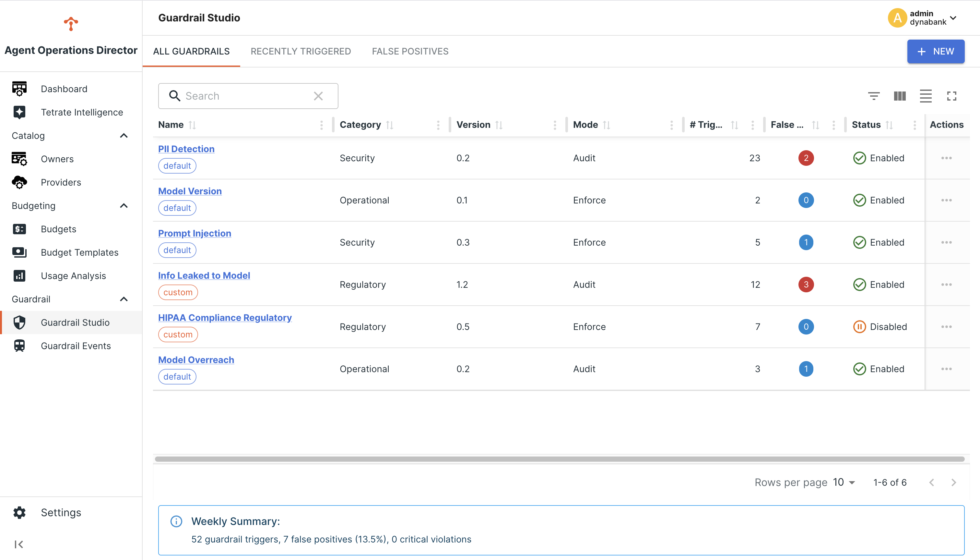This screenshot has width=980, height=560.
Task: Open the Model Overreach guardrail link
Action: (196, 359)
